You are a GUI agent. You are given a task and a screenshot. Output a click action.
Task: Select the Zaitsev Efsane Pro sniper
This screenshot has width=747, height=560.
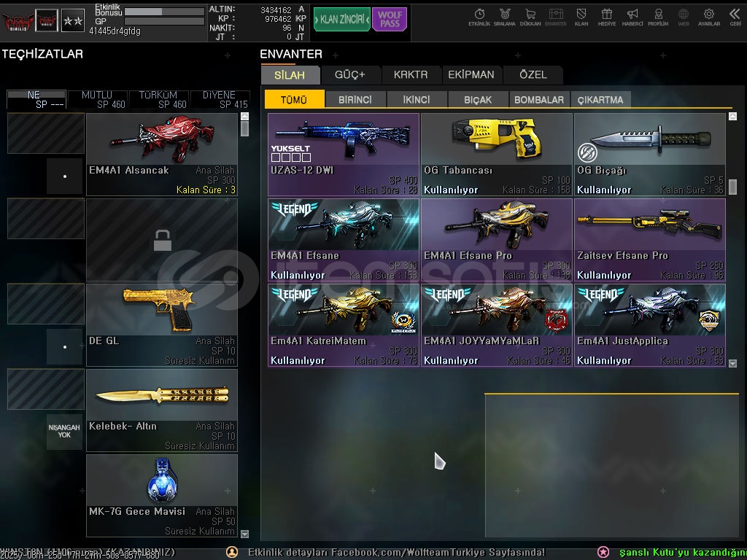click(x=650, y=240)
